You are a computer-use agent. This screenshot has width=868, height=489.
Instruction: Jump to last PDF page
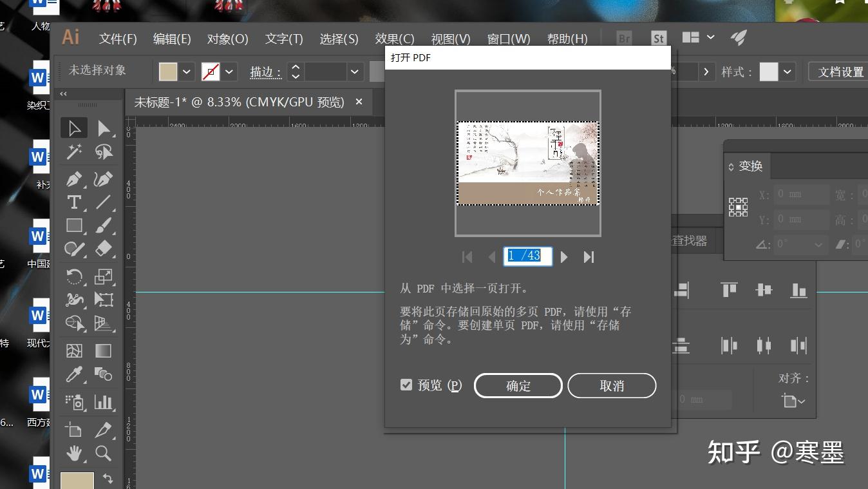coord(589,257)
